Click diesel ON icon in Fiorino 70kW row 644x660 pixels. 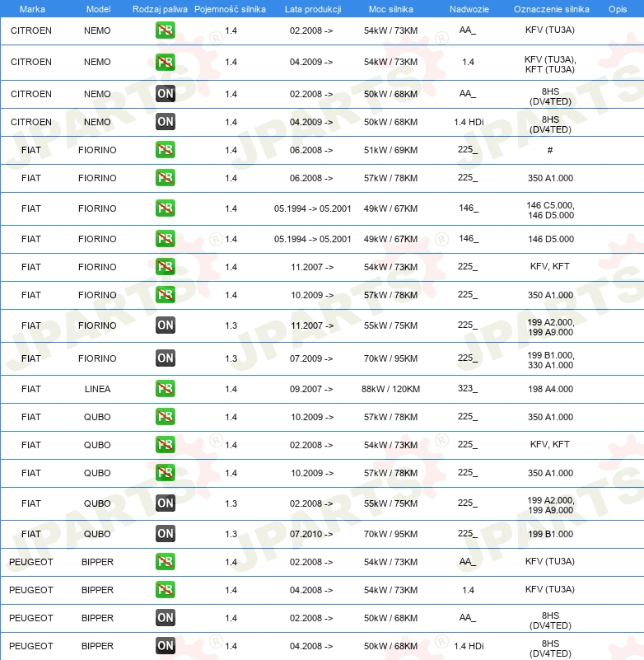(x=165, y=358)
